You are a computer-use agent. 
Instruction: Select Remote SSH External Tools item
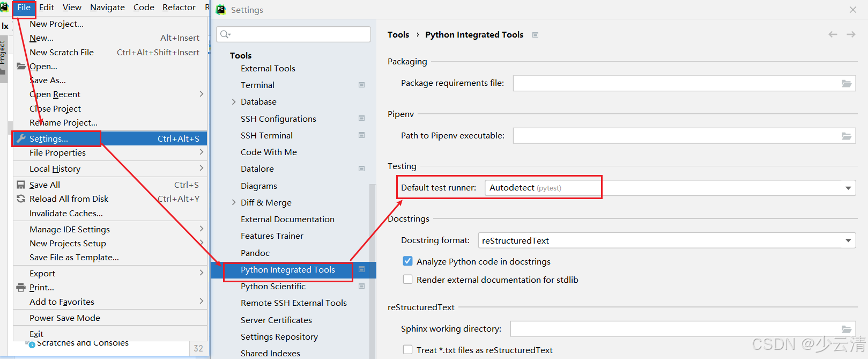point(294,303)
